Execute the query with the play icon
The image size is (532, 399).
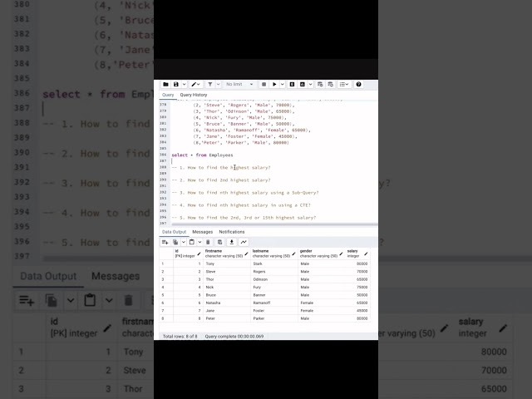(274, 85)
